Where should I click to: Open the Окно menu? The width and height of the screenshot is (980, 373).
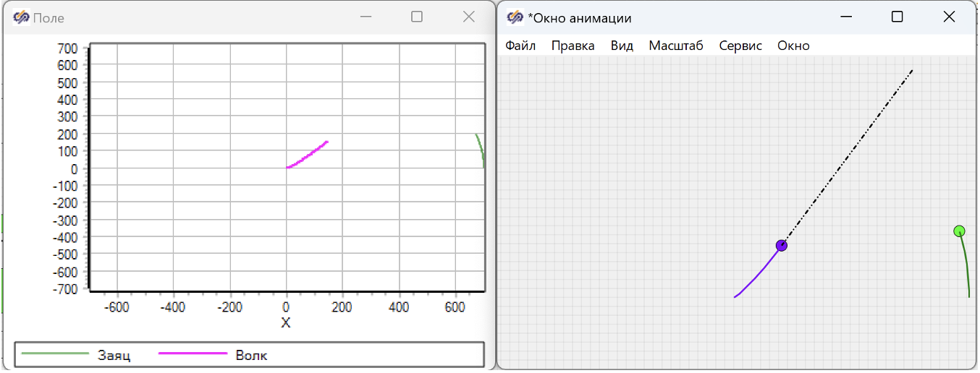tap(793, 46)
